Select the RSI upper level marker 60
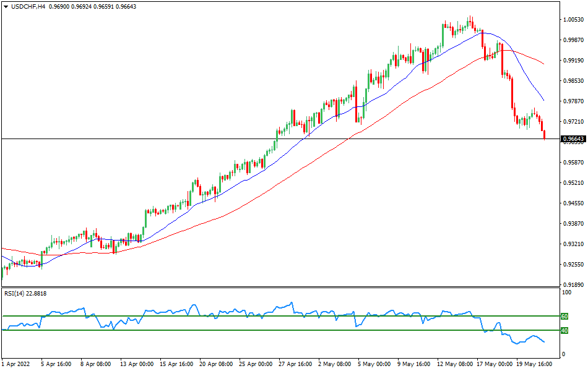 click(x=563, y=316)
